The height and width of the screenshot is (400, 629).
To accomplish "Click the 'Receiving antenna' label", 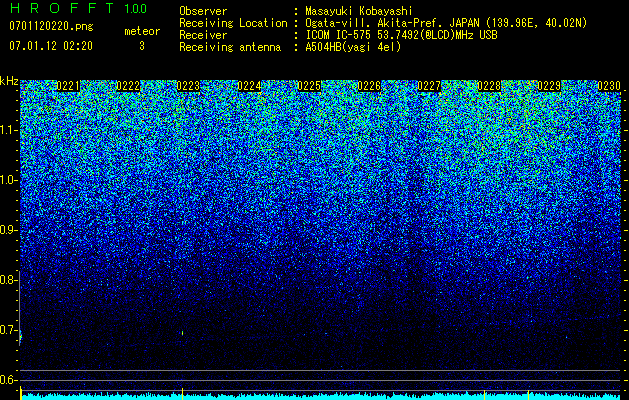I will [230, 47].
